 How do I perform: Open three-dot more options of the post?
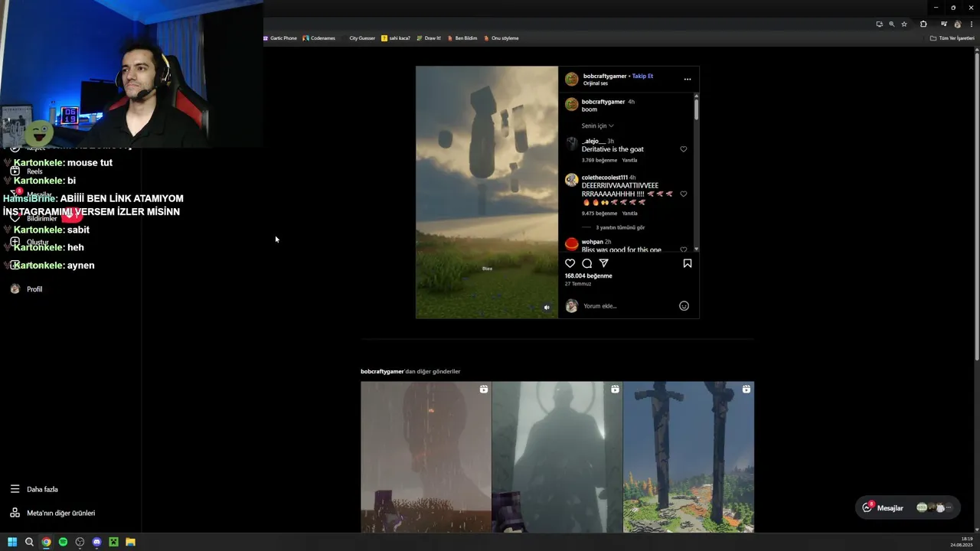[x=688, y=79]
